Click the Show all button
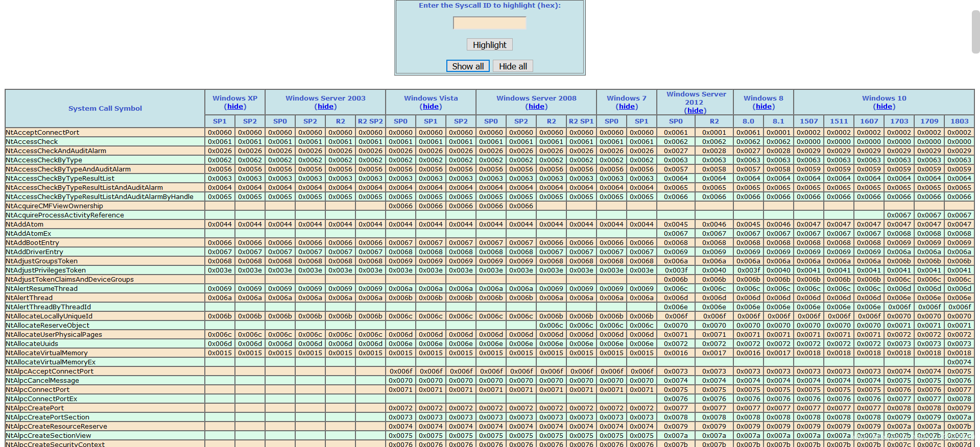The height and width of the screenshot is (447, 980). 468,66
